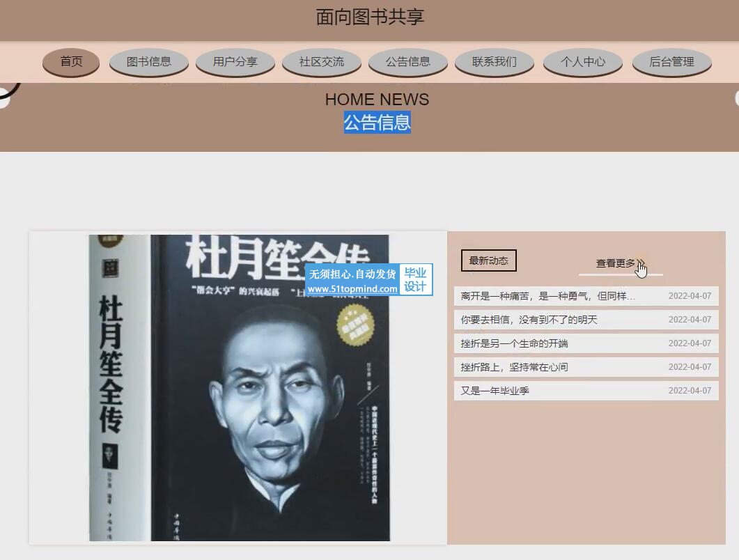Image resolution: width=739 pixels, height=560 pixels.
Task: Open news item 离开是一种痛苦
Action: [x=586, y=296]
